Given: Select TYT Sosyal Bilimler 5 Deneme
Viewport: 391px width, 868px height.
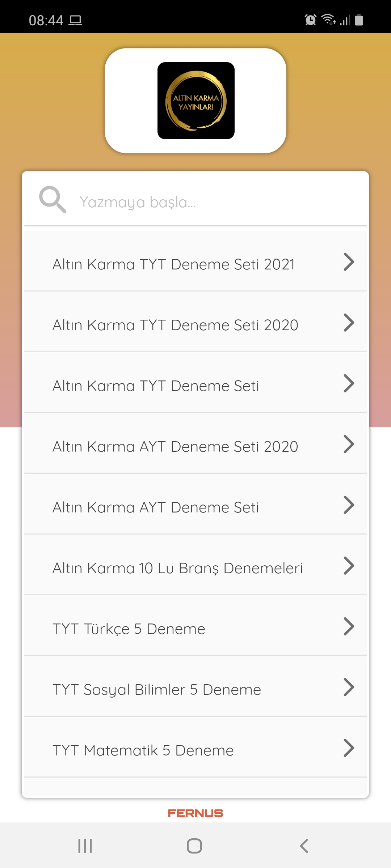Looking at the screenshot, I should click(195, 686).
